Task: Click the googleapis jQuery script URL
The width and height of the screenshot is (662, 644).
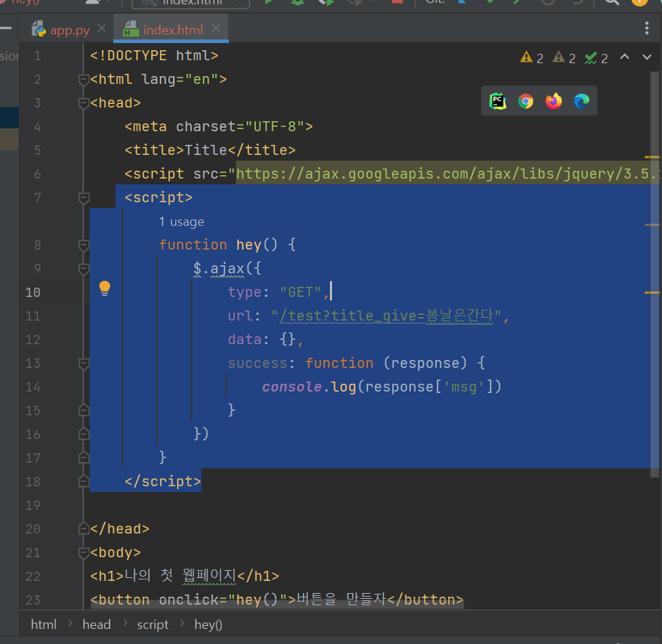Action: click(447, 174)
